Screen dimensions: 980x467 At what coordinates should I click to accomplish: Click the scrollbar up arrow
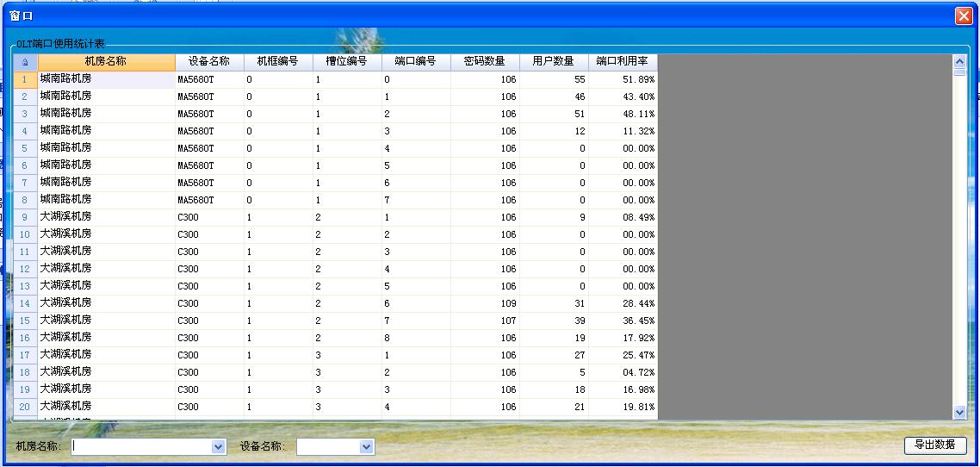[x=959, y=62]
